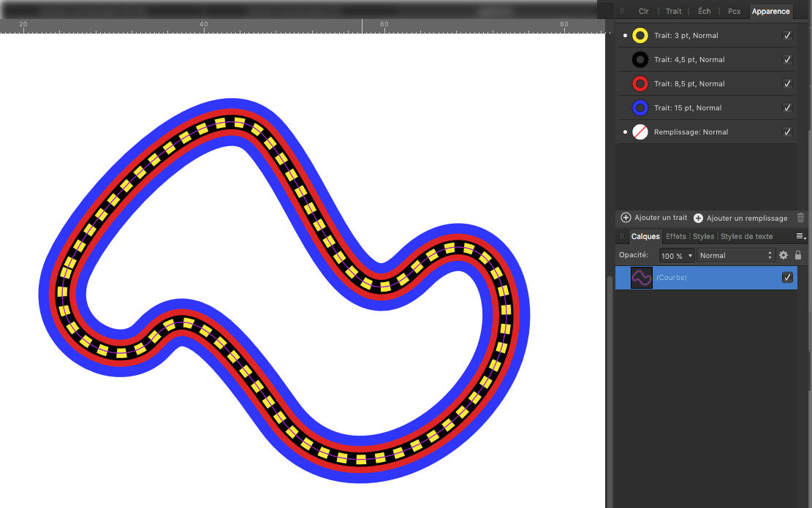Select the Remplissage: Normal row

(x=706, y=132)
